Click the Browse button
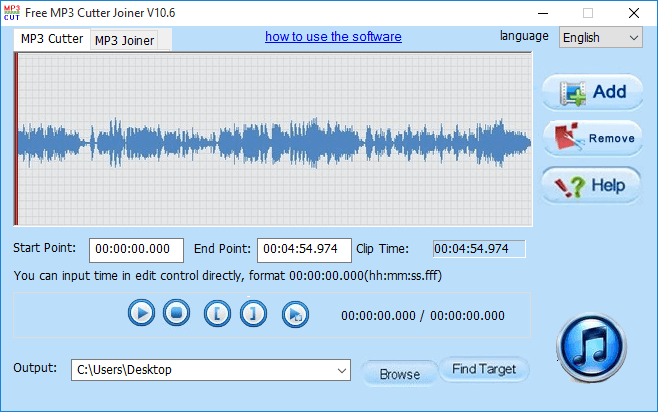Image resolution: width=658 pixels, height=412 pixels. pos(400,374)
